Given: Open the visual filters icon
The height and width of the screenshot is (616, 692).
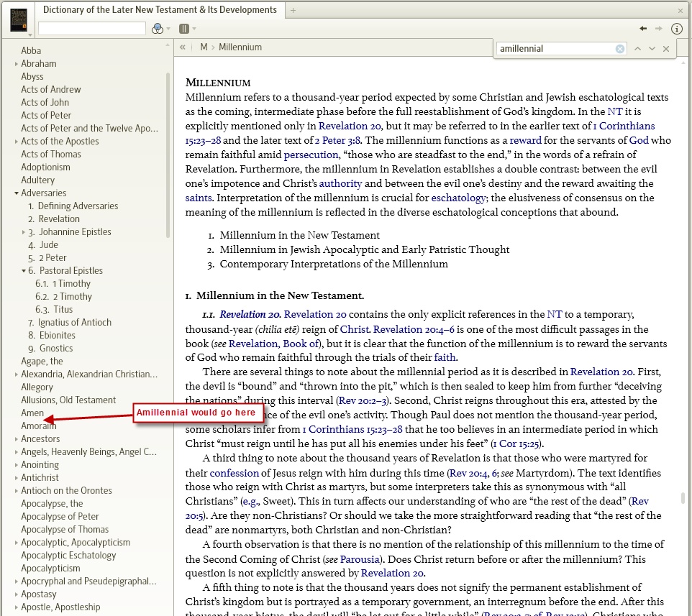Looking at the screenshot, I should (x=157, y=29).
